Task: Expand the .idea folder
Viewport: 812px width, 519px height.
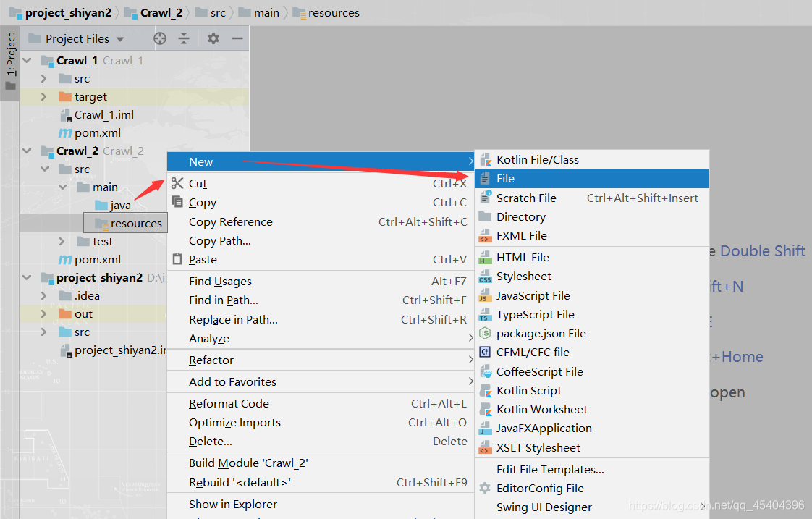Action: (x=44, y=296)
